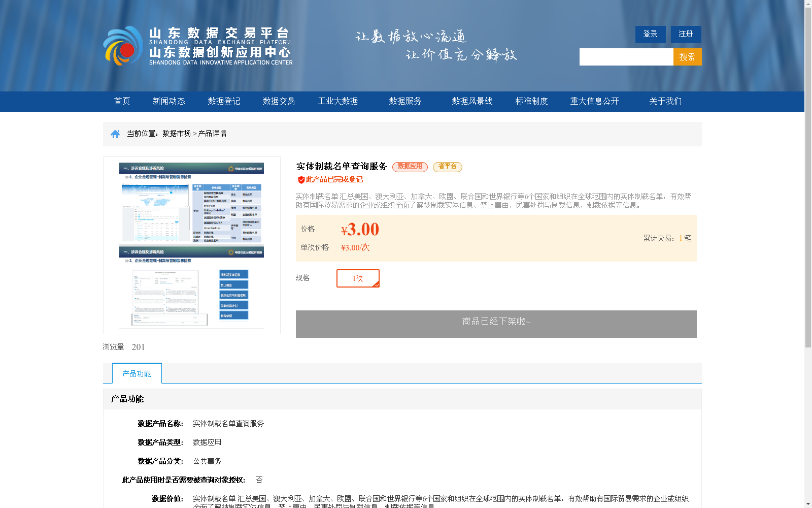Open the 工业大数据 menu item
Screen dimensions: 812x508
click(338, 101)
